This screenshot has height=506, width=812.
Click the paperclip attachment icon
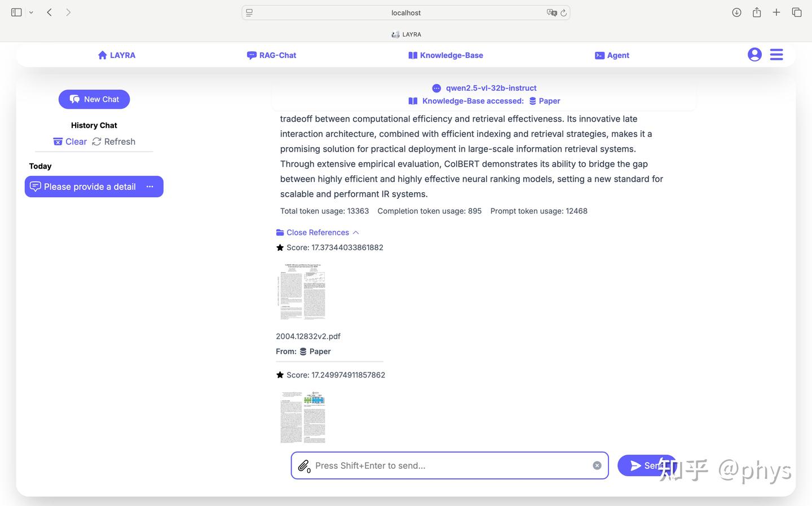pos(303,465)
